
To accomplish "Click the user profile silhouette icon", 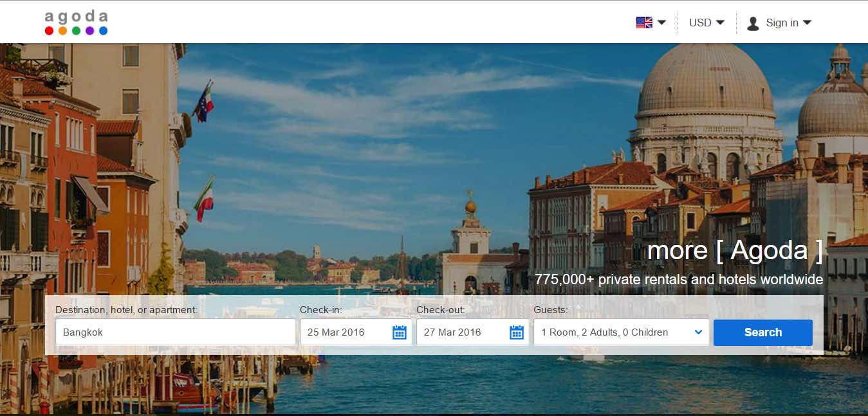I will [x=753, y=23].
